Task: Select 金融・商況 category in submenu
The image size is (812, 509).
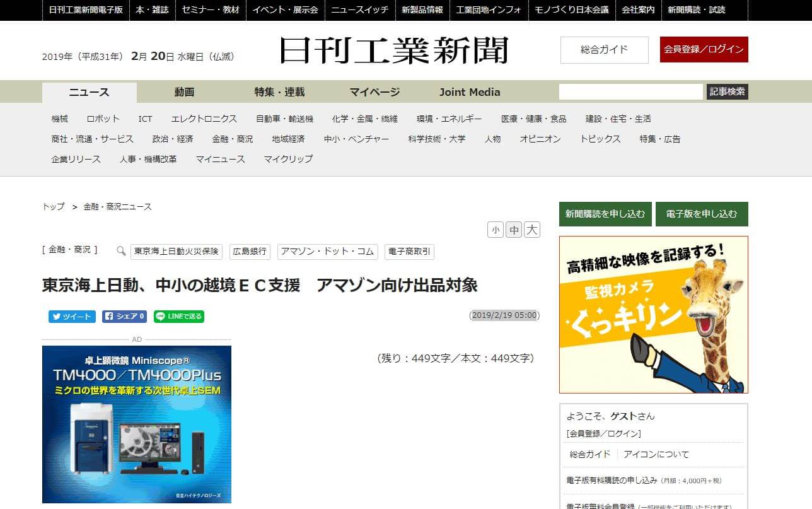Action: (x=233, y=139)
